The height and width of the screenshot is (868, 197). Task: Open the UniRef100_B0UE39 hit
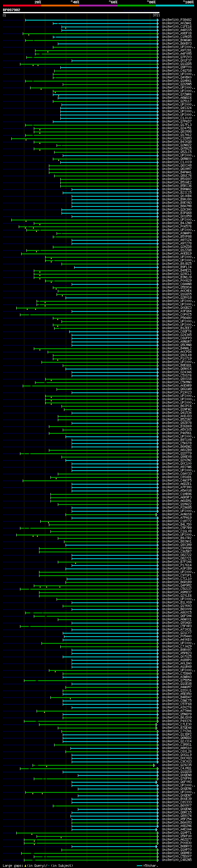tap(176, 799)
